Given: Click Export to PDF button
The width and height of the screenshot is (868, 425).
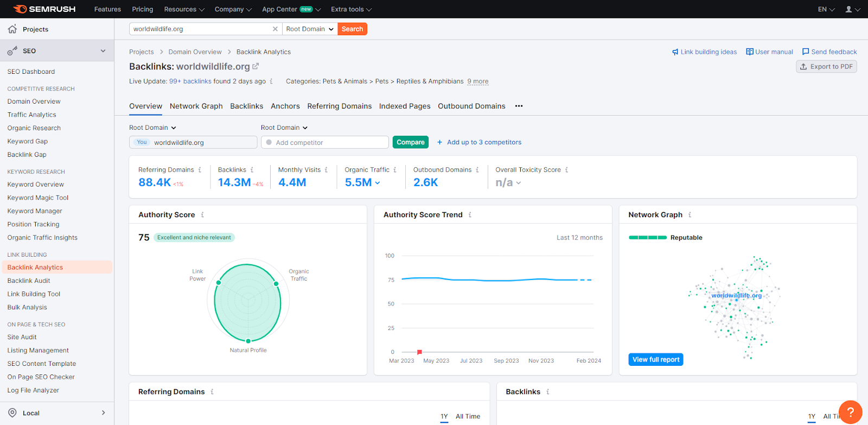Looking at the screenshot, I should (x=826, y=66).
